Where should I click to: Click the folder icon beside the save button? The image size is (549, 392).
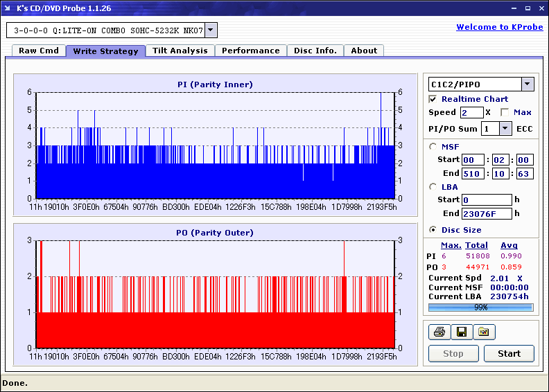click(x=484, y=332)
